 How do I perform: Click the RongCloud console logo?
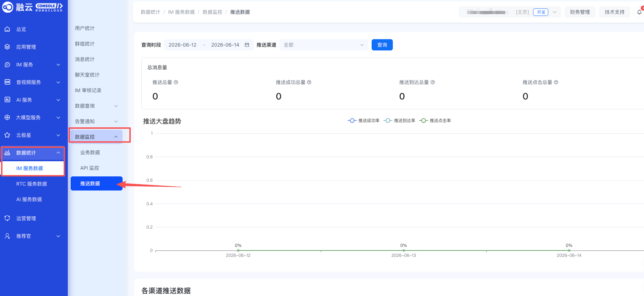tap(33, 7)
